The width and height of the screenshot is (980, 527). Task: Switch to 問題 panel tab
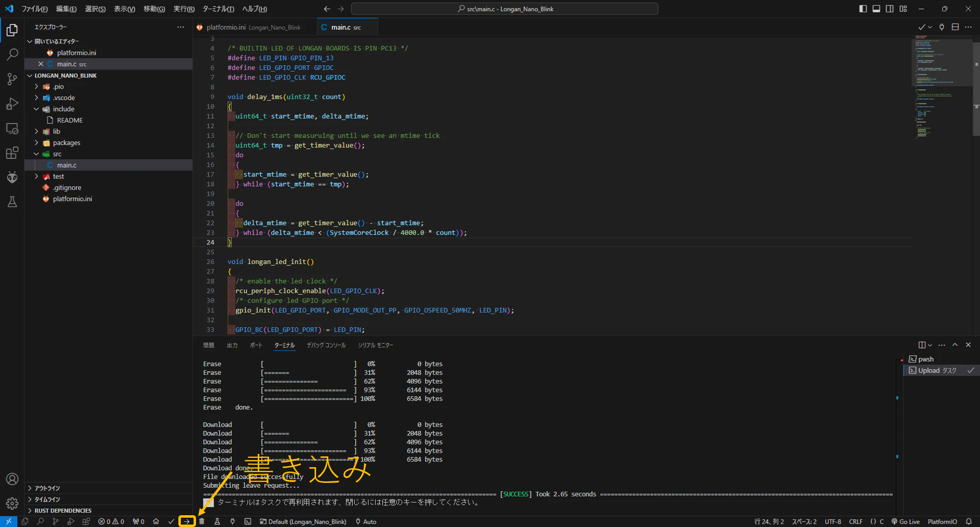coord(209,345)
